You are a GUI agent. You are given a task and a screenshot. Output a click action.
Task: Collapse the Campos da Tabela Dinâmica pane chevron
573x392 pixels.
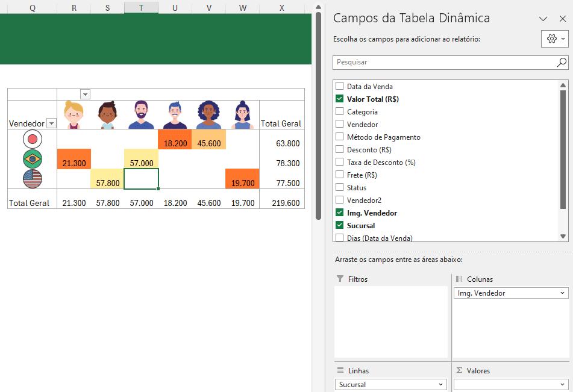click(544, 19)
